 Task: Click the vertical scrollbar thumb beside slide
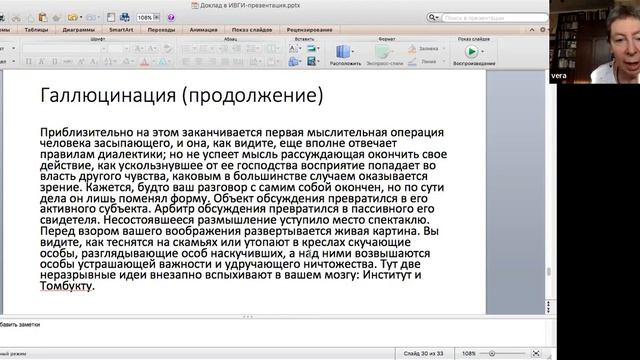click(549, 271)
